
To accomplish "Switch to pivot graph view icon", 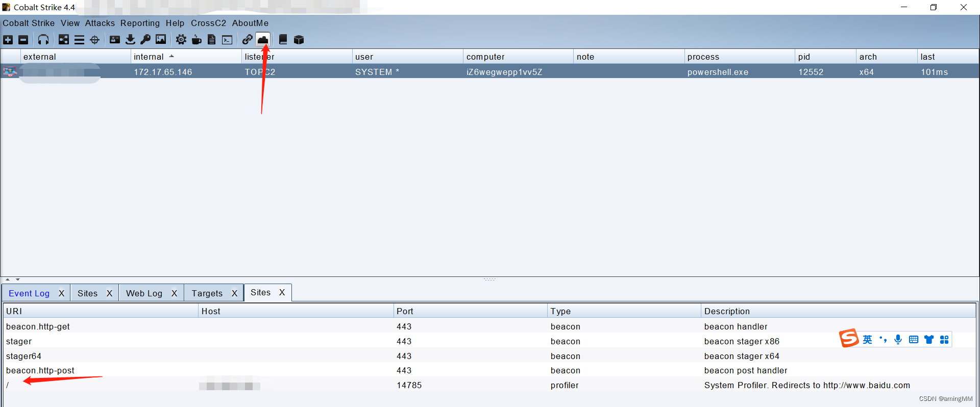I will click(64, 40).
